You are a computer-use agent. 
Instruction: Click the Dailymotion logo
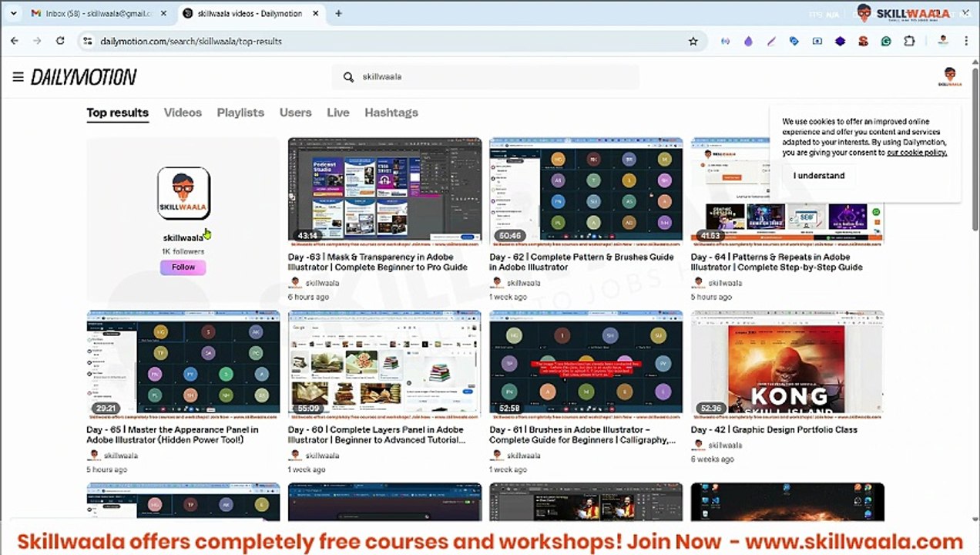pos(84,76)
